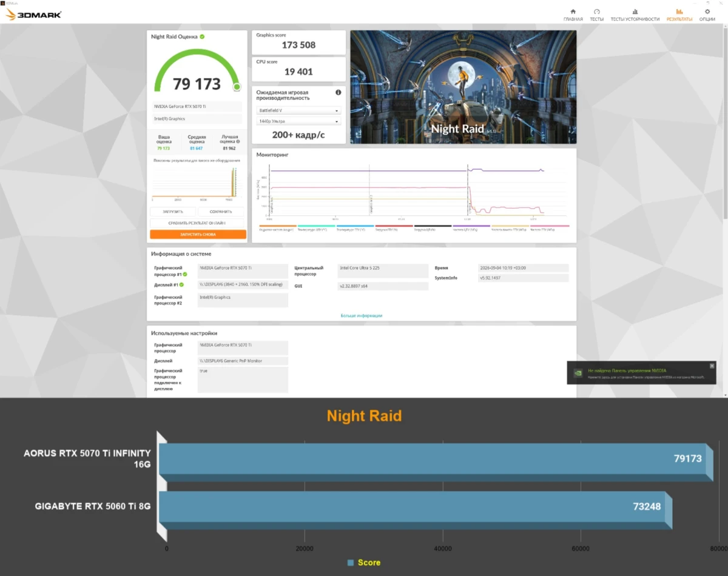The width and height of the screenshot is (728, 576).
Task: Click the blue Score legend swatch
Action: point(350,563)
